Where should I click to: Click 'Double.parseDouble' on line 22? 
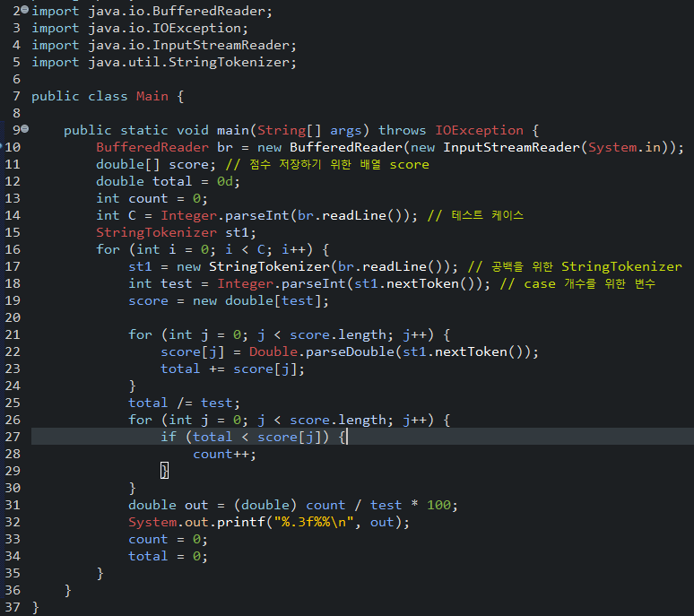[321, 351]
